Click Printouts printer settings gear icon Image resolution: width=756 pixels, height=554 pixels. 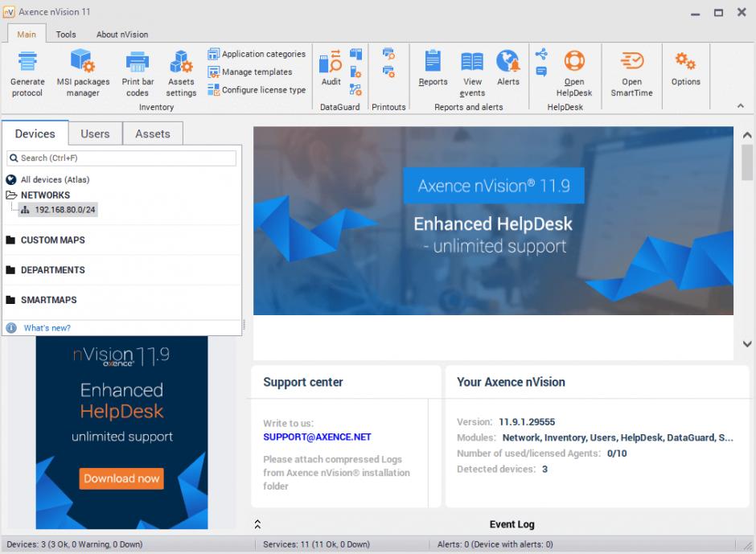pos(388,72)
